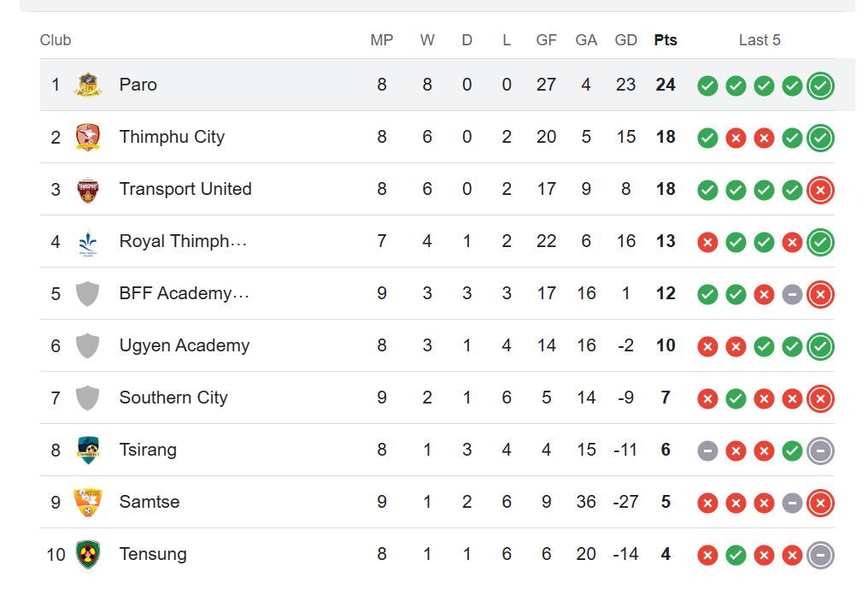Click Tsirang's latest circled draw indicator

coord(820,451)
